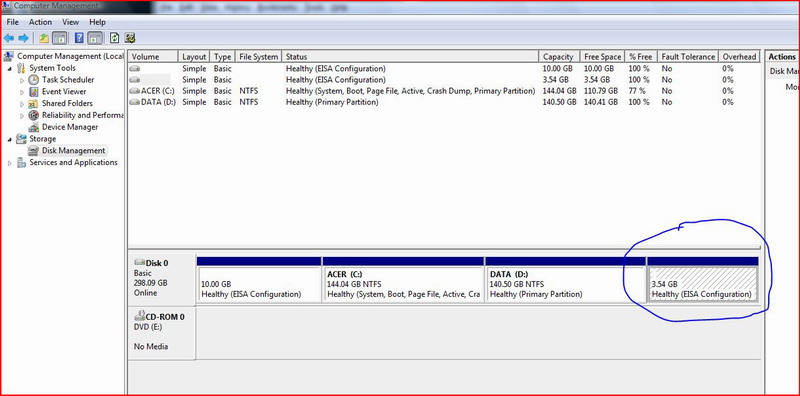Select the Disk Management tree item
This screenshot has width=800, height=396.
[x=73, y=151]
